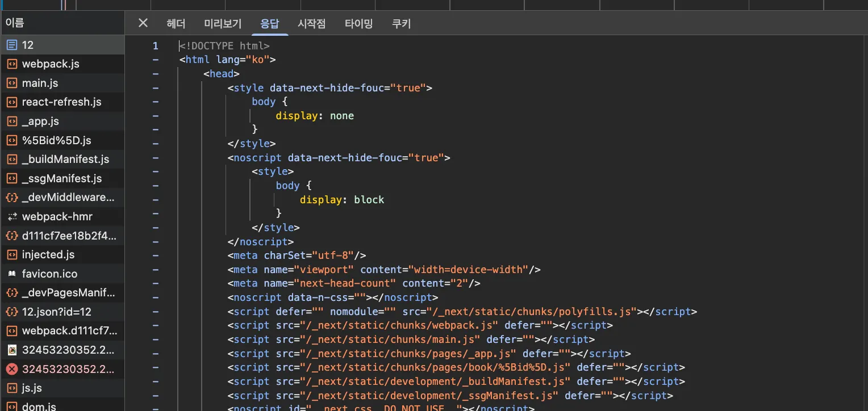Screen dimensions: 868x411
Task: Click the next-head-count meta line
Action: tap(354, 283)
